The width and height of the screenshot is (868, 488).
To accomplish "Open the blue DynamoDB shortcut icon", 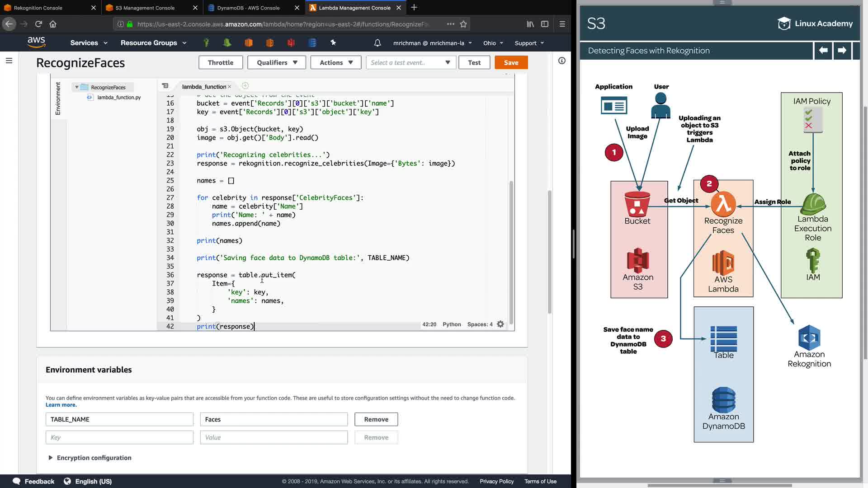I will click(x=312, y=42).
